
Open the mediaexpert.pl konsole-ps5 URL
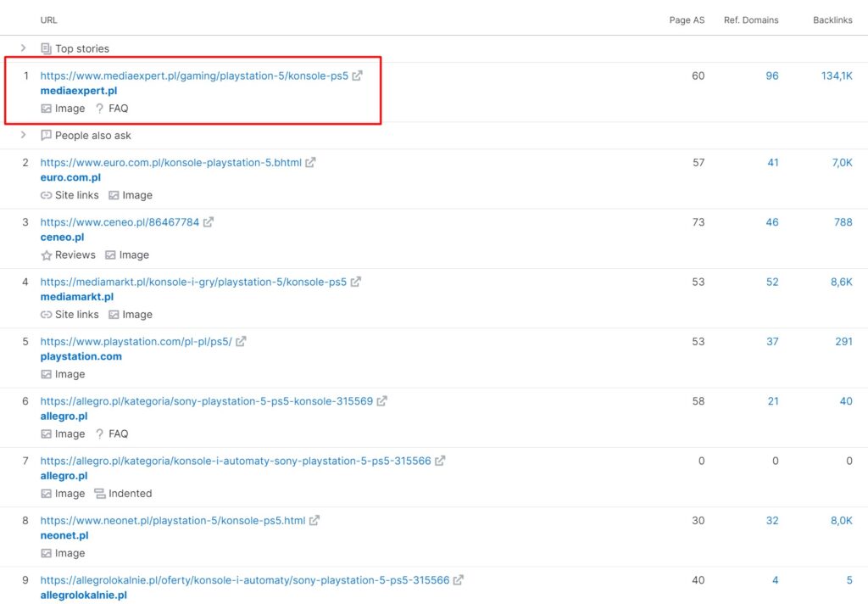coord(194,75)
